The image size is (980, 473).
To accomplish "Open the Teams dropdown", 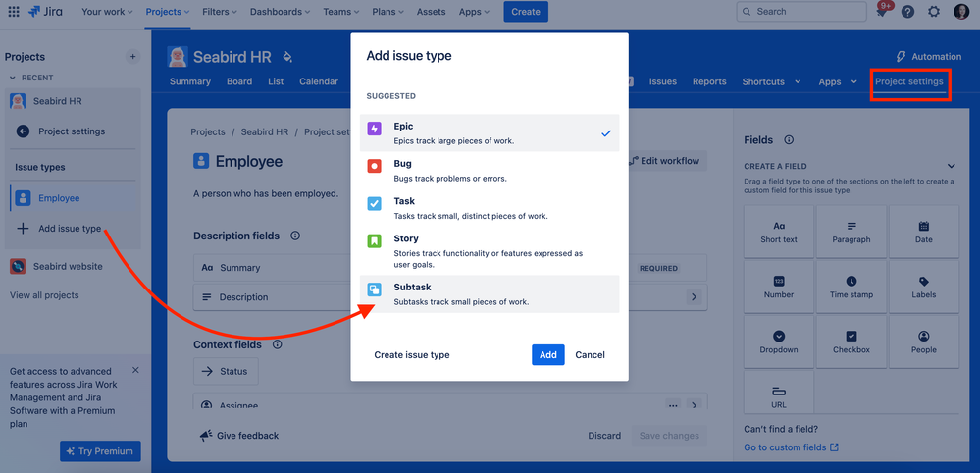I will point(340,12).
